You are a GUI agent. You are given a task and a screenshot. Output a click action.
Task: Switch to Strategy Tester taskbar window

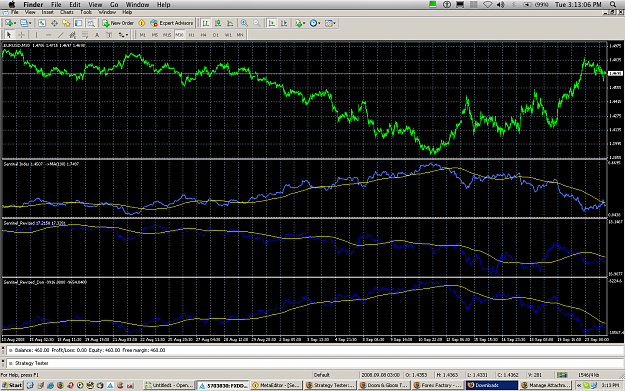(330, 385)
